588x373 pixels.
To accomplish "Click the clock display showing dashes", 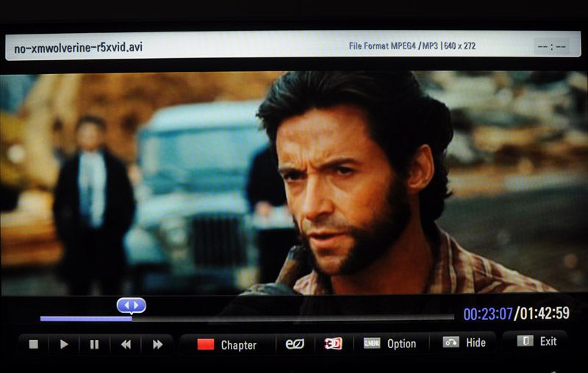I will click(552, 47).
